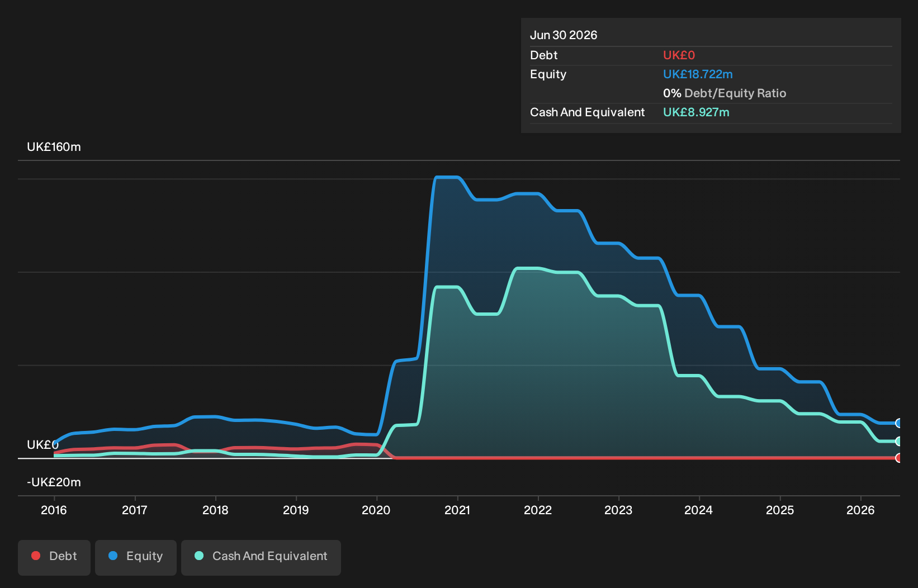
Task: Click the UK£0 y-axis label
Action: tap(43, 445)
